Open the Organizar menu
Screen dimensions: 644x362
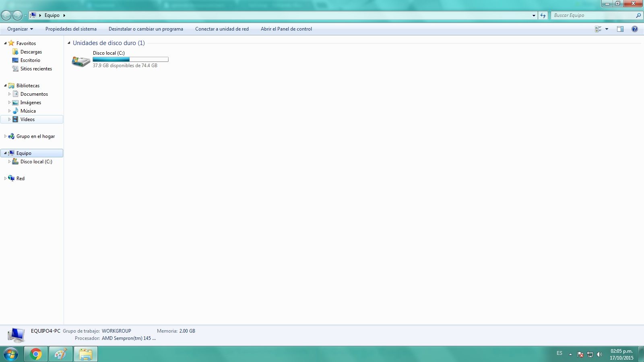tap(20, 29)
